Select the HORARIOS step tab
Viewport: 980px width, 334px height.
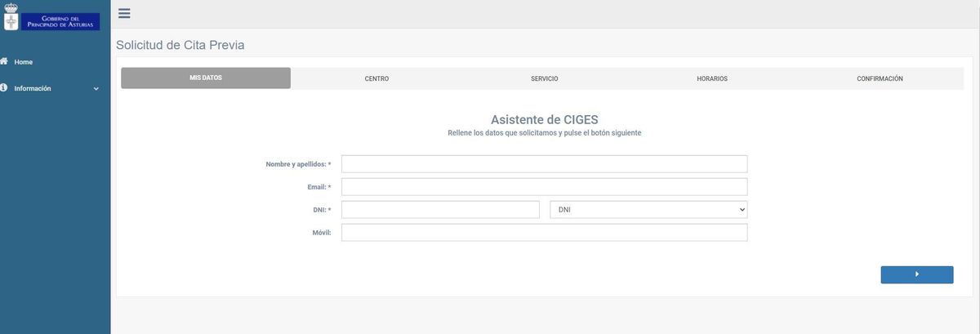click(712, 79)
